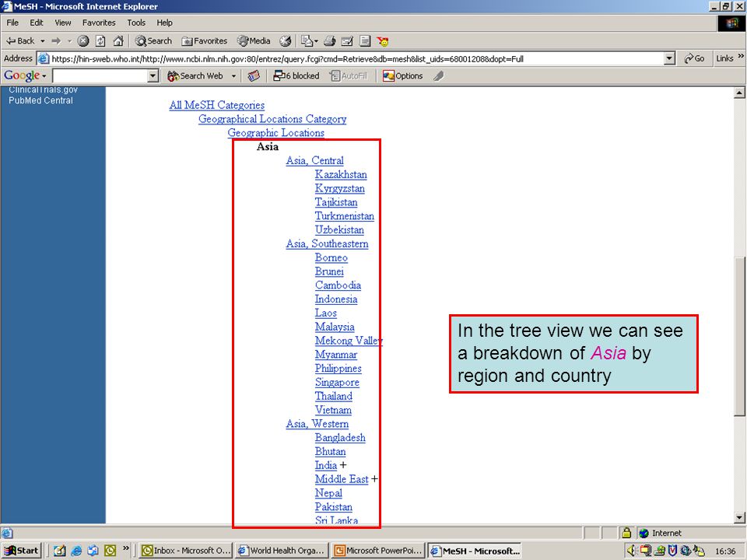Open the Favorites menu
Viewport: 747px width, 560px height.
99,23
